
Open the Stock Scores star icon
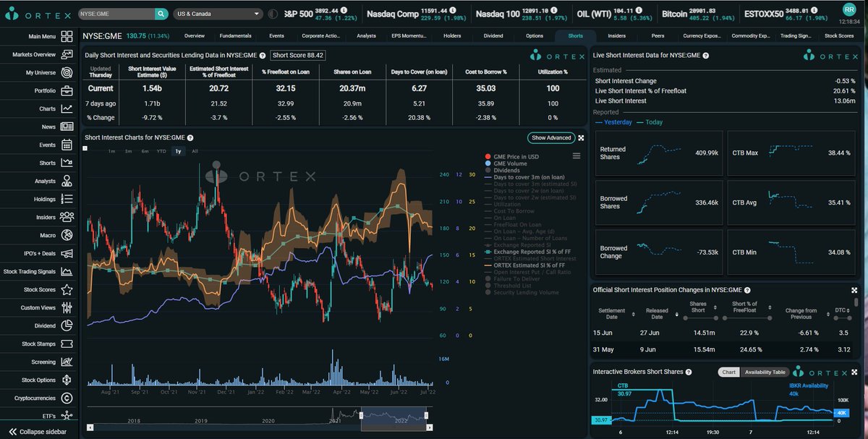67,289
